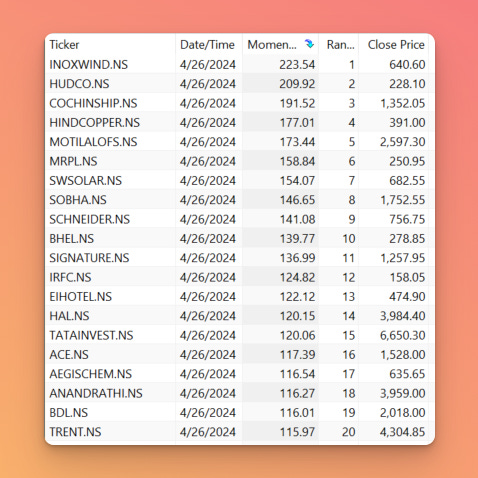Image resolution: width=478 pixels, height=478 pixels.
Task: Select the HINDCOPPER.NS ticker cell
Action: pyautogui.click(x=95, y=122)
